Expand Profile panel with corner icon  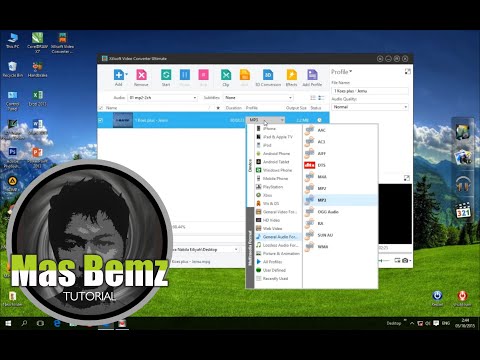(x=407, y=71)
